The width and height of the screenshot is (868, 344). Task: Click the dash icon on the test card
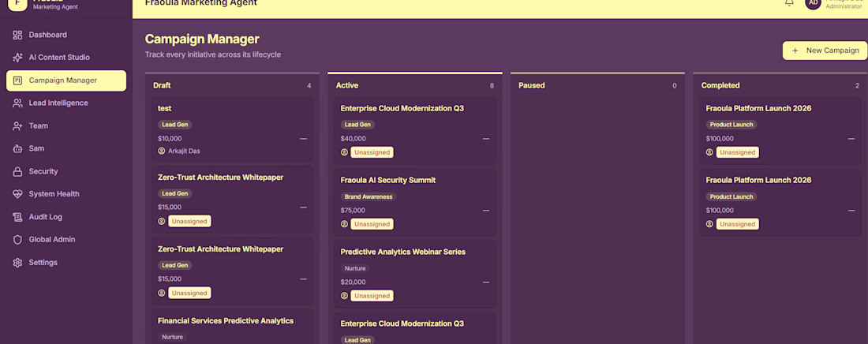(x=303, y=139)
